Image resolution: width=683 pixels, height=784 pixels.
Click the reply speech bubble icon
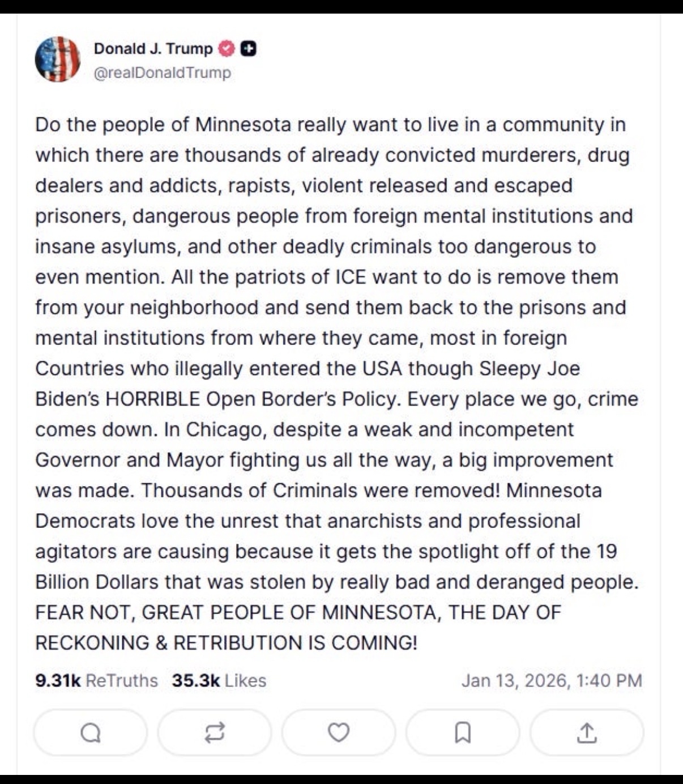[x=91, y=733]
